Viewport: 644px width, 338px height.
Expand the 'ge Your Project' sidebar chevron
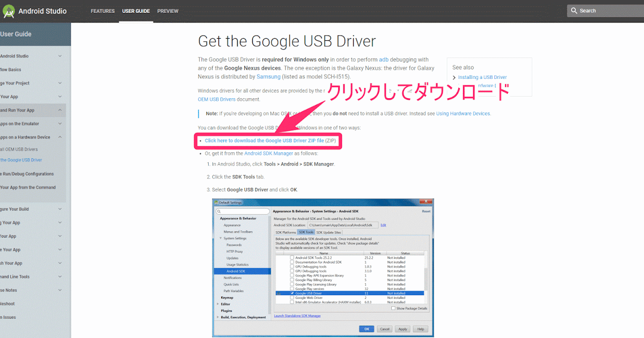click(x=60, y=83)
